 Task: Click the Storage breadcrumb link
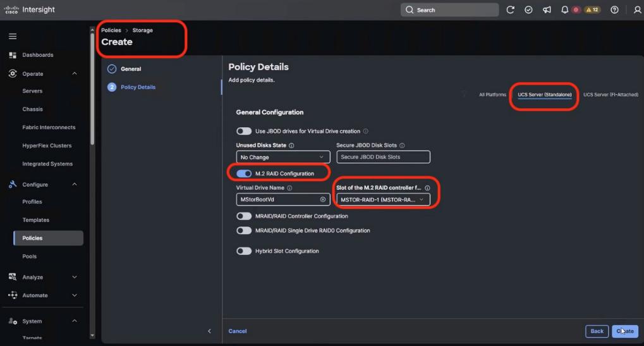[x=143, y=30]
